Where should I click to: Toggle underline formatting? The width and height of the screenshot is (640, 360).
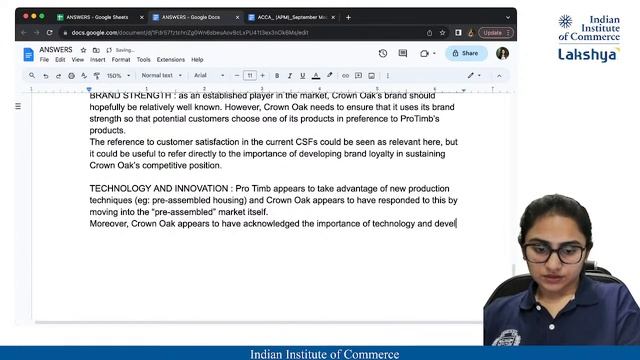click(x=302, y=76)
